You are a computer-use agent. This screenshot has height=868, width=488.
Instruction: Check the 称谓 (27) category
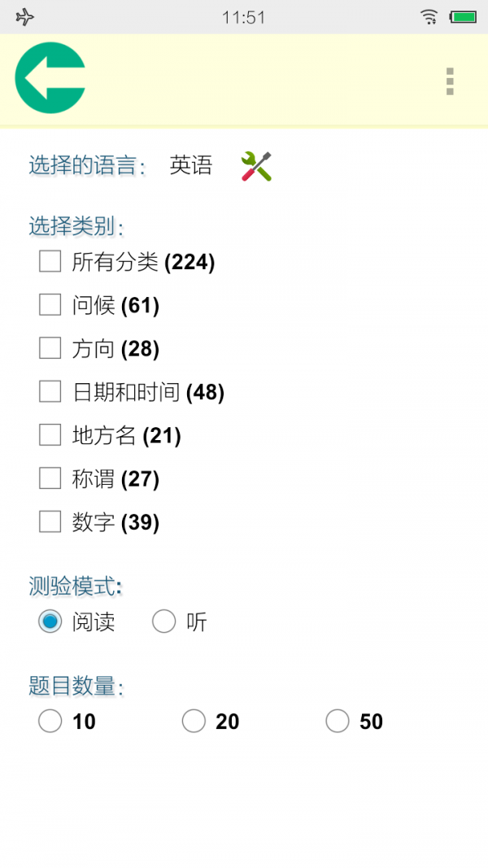click(49, 478)
